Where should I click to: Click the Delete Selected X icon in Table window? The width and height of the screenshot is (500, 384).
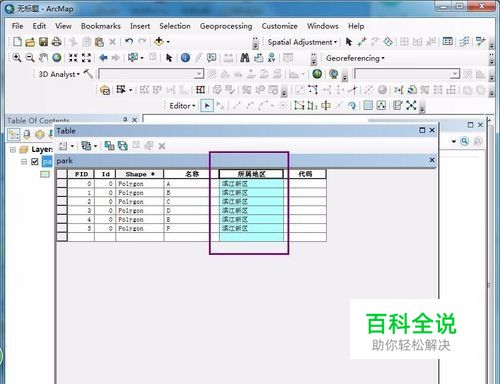(x=162, y=146)
